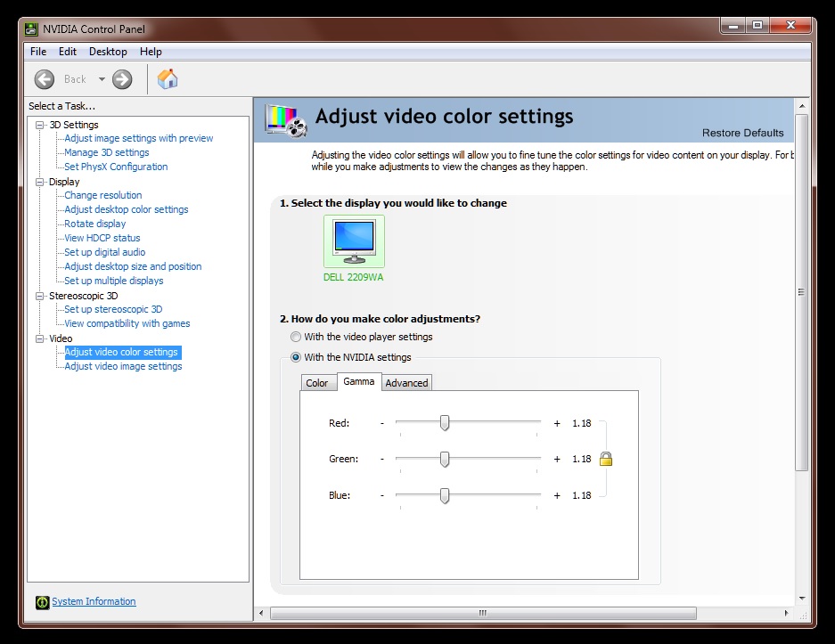Click the Red gamma slider thumb
This screenshot has height=644, width=835.
(x=445, y=423)
